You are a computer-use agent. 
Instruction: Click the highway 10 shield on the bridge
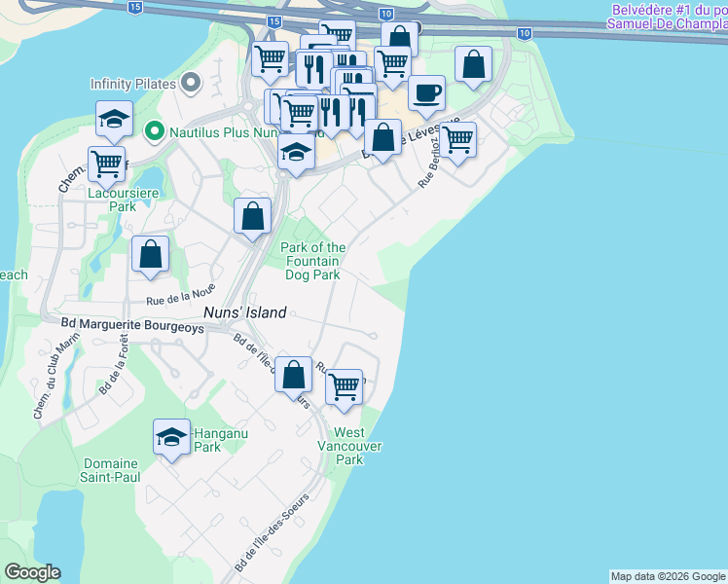click(x=525, y=33)
